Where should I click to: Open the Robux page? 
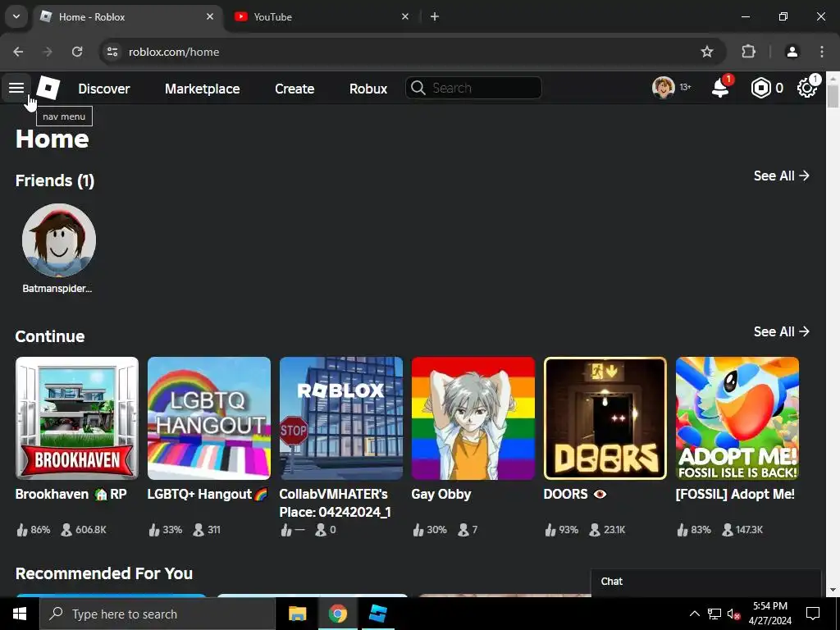(368, 89)
